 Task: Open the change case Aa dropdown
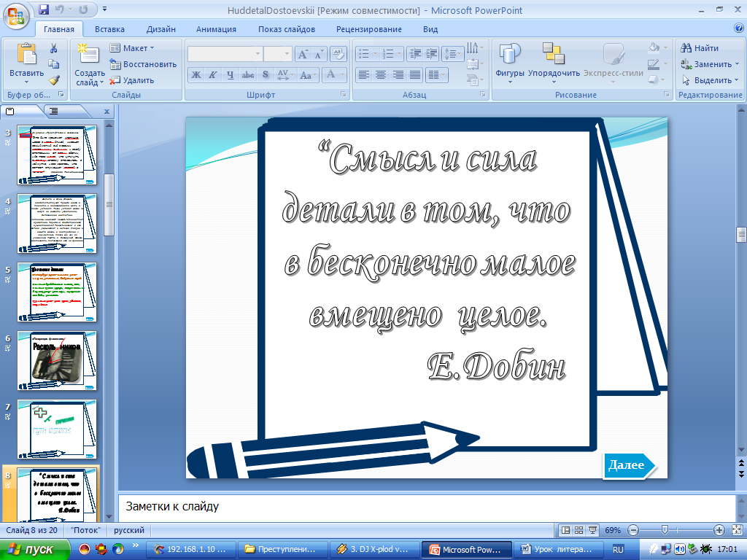coord(308,75)
